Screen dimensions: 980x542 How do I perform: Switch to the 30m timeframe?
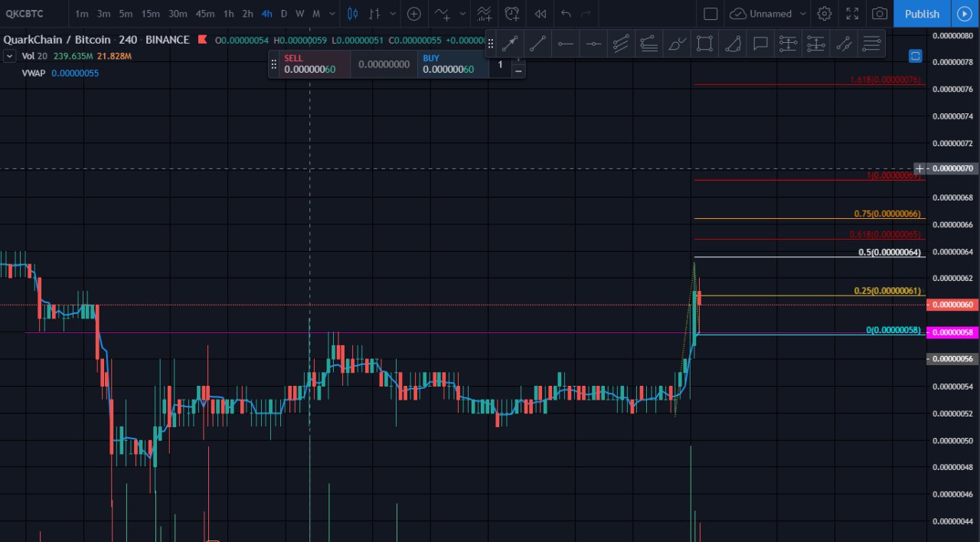click(x=178, y=14)
